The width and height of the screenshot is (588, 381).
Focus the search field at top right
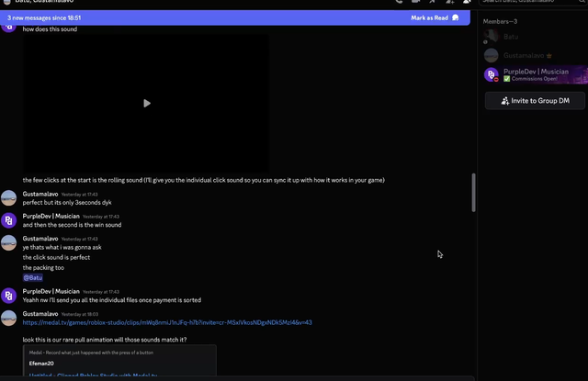point(533,2)
